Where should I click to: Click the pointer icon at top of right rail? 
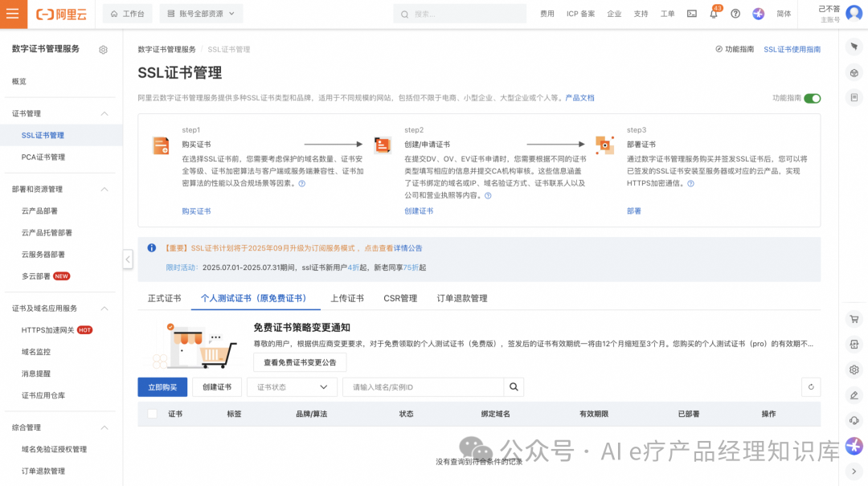point(854,47)
